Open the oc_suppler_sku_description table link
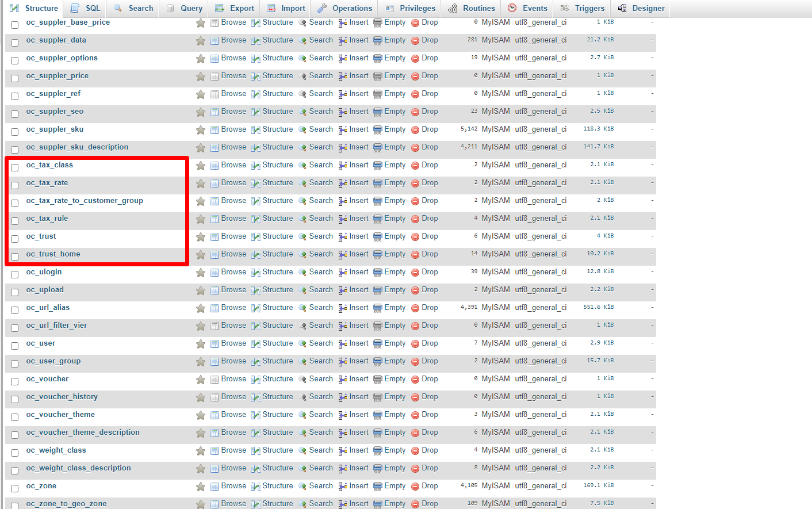This screenshot has height=509, width=812. click(77, 147)
